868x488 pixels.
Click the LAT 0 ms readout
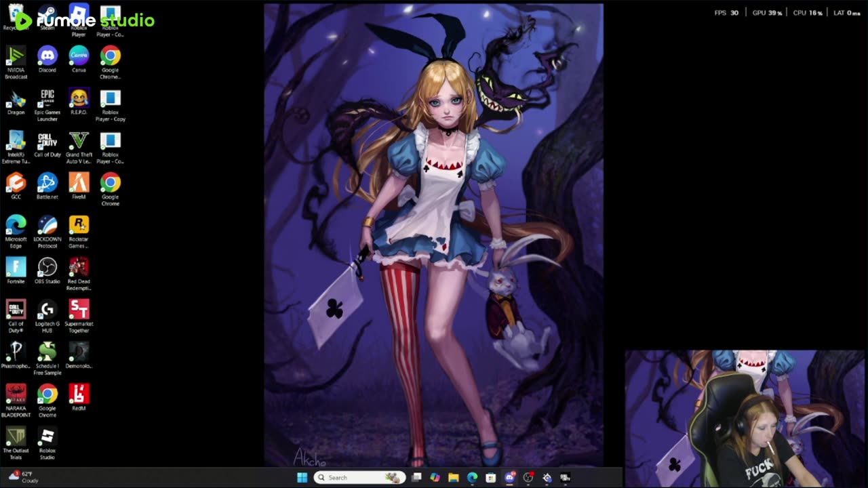coord(847,13)
